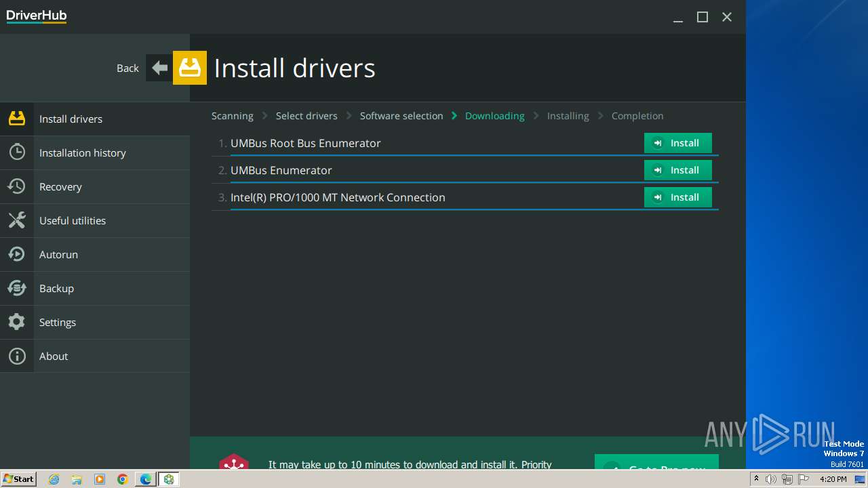Viewport: 868px width, 488px height.
Task: Click the Action Center flag icon
Action: click(804, 479)
